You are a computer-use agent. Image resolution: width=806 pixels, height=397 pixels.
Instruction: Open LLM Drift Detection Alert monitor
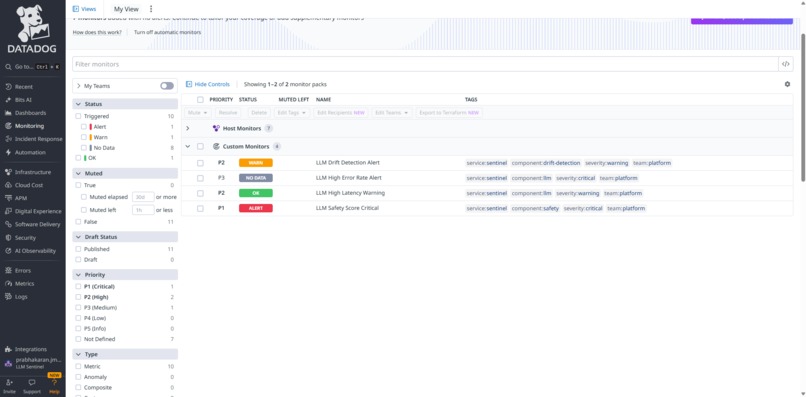point(347,163)
